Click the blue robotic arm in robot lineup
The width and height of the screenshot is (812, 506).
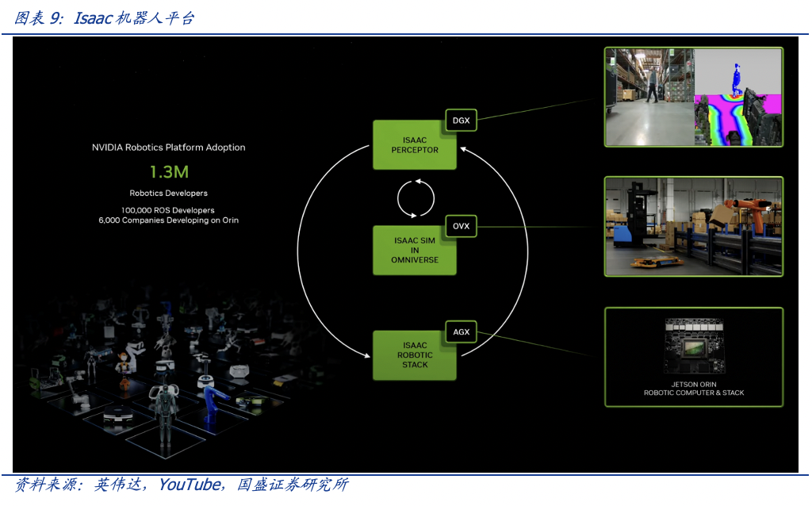coord(214,404)
